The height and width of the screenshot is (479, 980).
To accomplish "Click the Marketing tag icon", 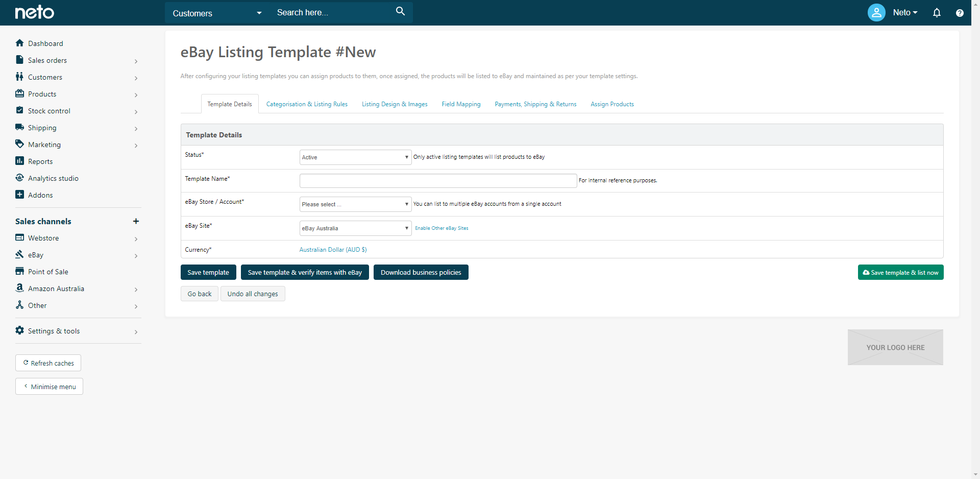I will (x=19, y=144).
